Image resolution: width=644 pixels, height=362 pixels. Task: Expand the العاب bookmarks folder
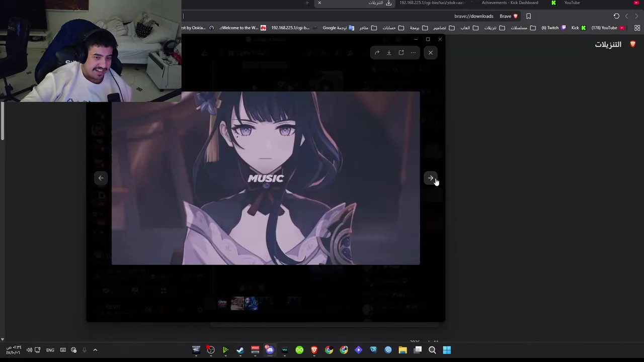point(469,28)
